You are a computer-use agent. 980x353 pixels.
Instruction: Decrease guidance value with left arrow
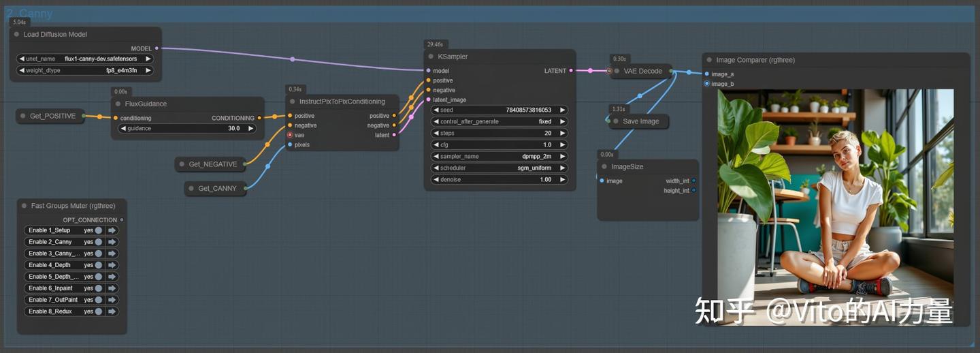(123, 128)
